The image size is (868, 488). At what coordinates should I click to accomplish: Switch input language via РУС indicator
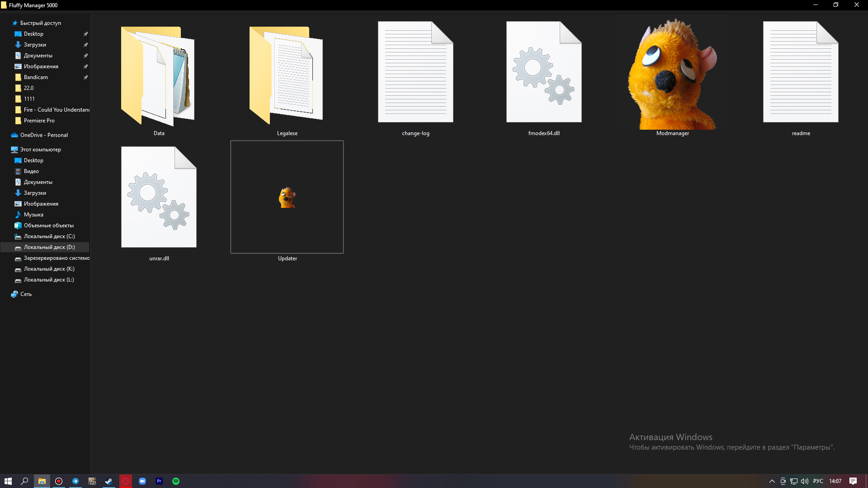click(818, 481)
